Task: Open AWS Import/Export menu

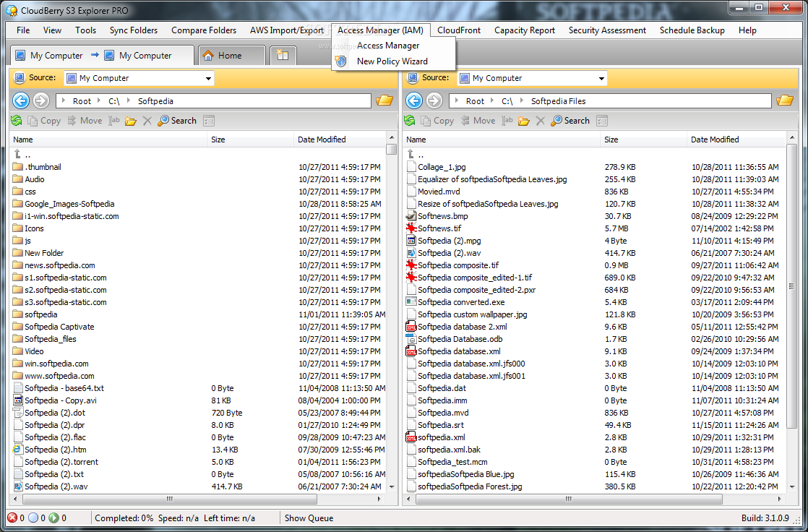Action: 286,30
